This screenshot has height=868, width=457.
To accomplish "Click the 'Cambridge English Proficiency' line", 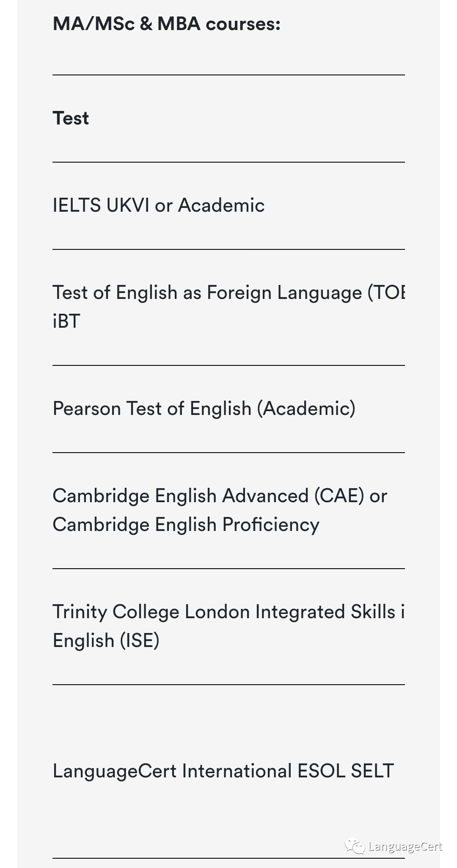I will click(x=186, y=525).
